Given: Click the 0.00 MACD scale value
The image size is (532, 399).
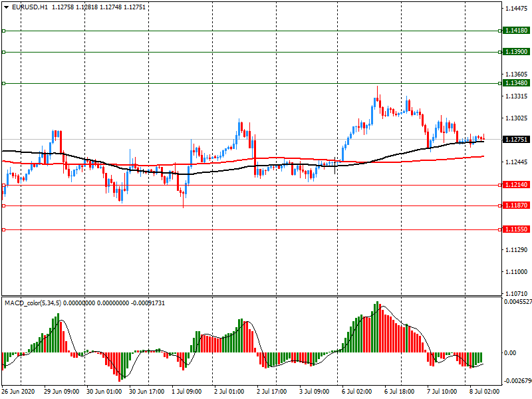Looking at the screenshot, I should pos(509,352).
